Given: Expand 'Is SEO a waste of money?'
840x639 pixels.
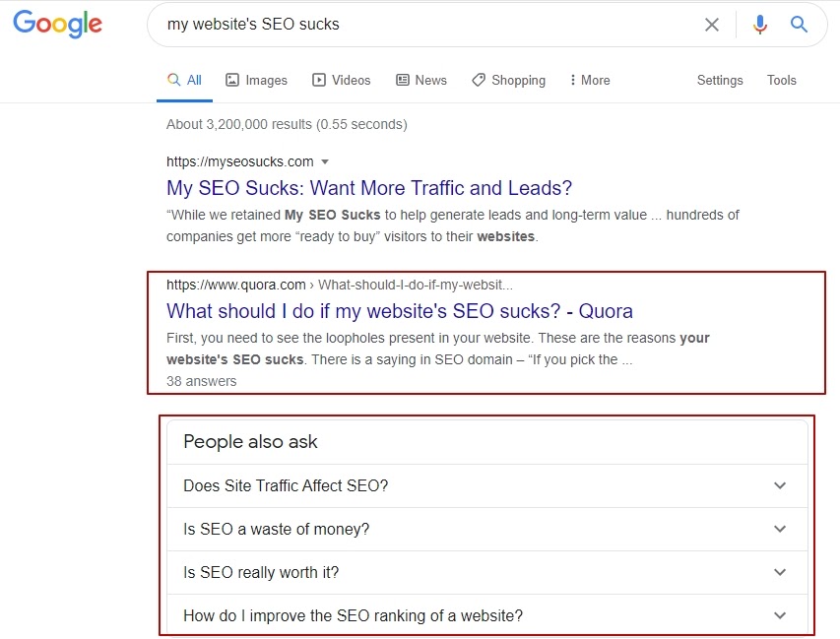Looking at the screenshot, I should coord(487,529).
